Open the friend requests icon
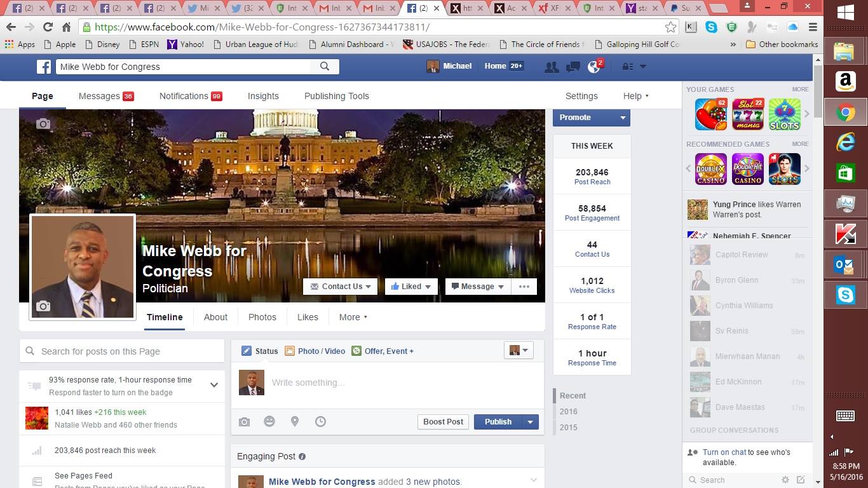The width and height of the screenshot is (868, 488). (x=551, y=67)
